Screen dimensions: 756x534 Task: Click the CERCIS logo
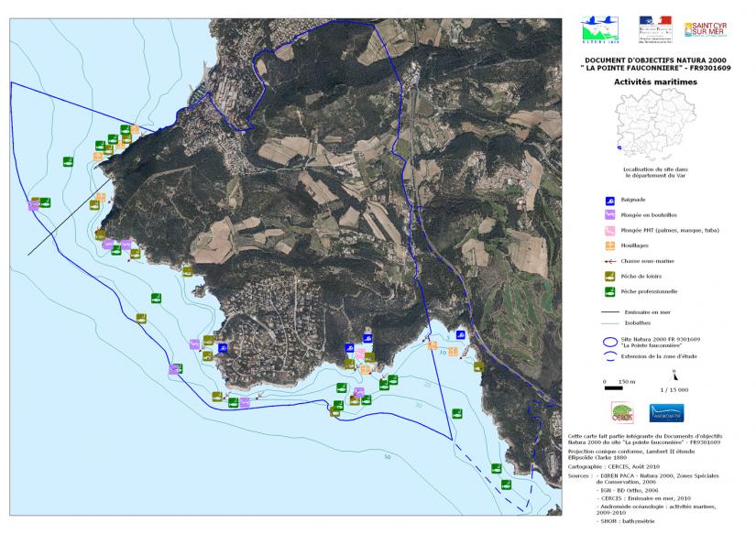click(x=622, y=412)
